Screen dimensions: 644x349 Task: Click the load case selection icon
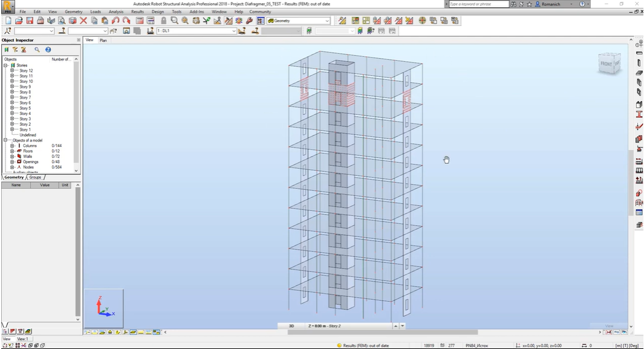[x=151, y=31]
